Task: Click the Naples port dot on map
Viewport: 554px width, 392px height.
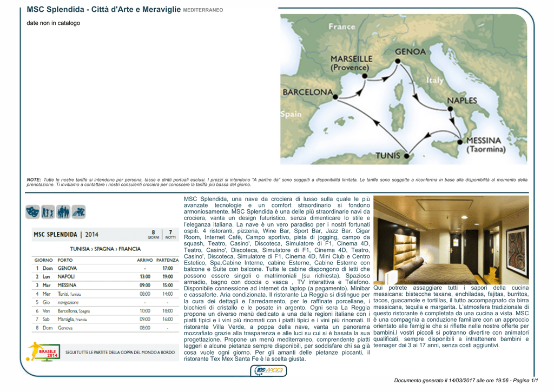Action: pos(450,109)
